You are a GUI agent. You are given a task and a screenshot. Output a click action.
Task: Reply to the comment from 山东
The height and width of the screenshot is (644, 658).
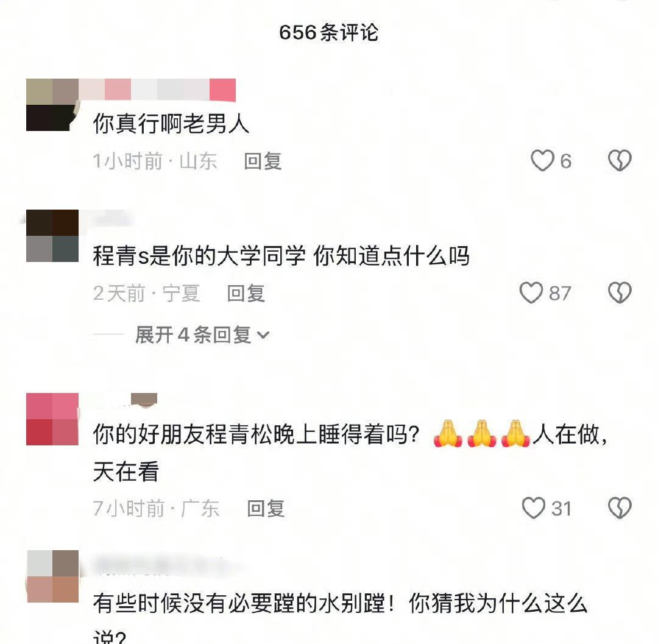pos(263,161)
